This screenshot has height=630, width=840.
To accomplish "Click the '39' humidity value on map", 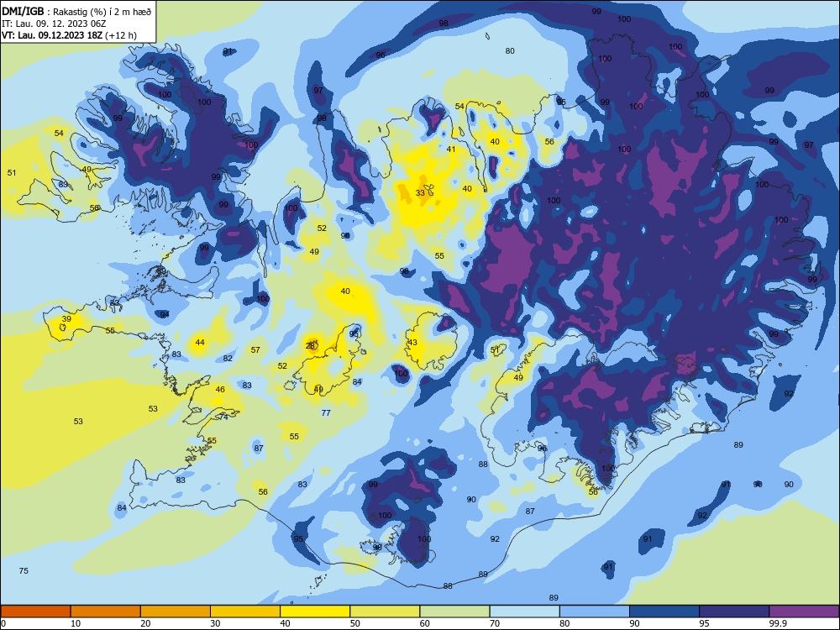I will [x=66, y=318].
